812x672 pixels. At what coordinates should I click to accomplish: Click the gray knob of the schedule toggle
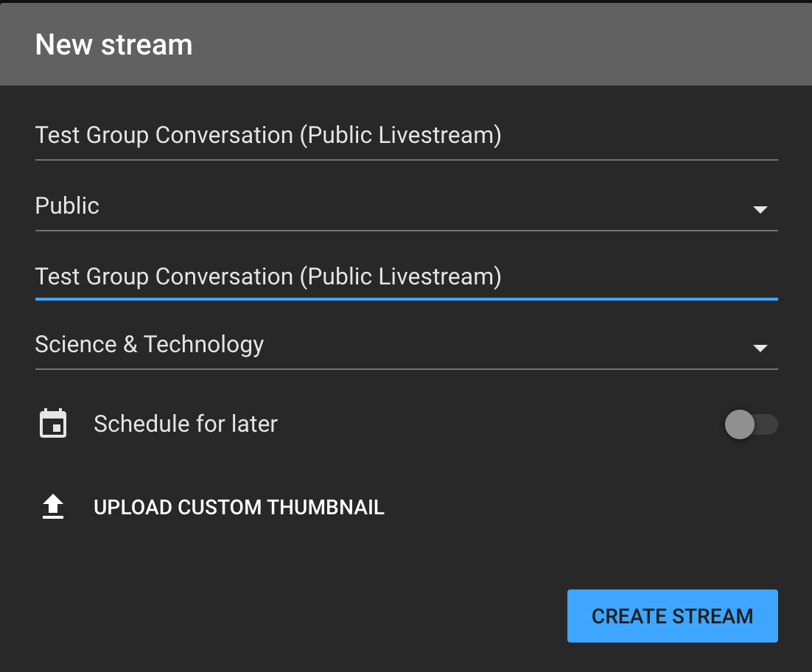(x=740, y=424)
